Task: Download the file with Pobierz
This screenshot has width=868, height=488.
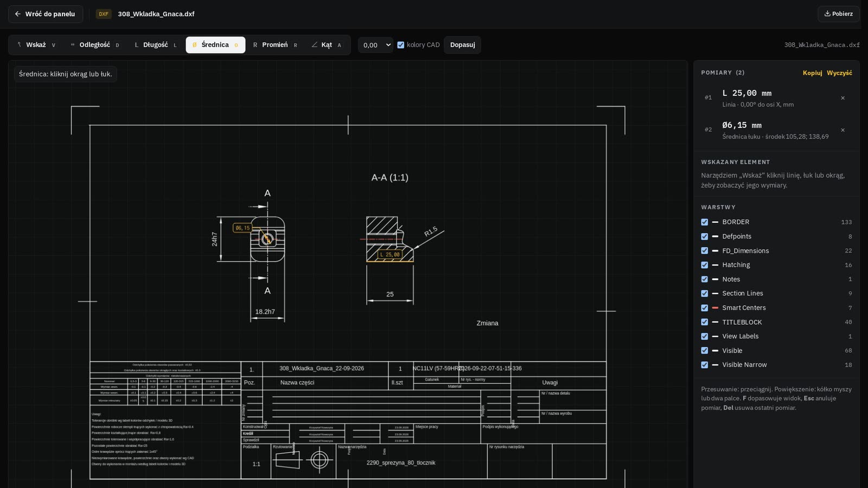Action: [x=839, y=14]
